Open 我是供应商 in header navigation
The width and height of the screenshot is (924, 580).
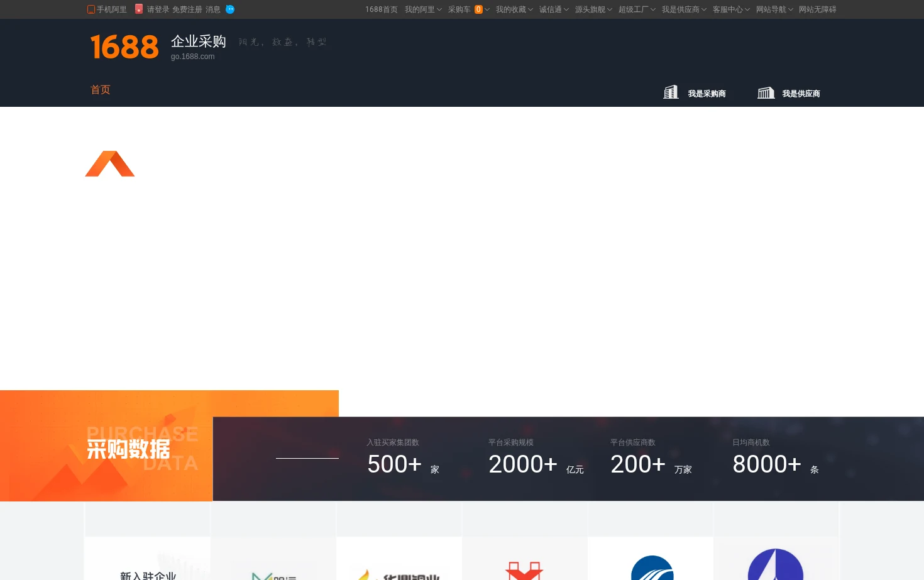pyautogui.click(x=801, y=94)
